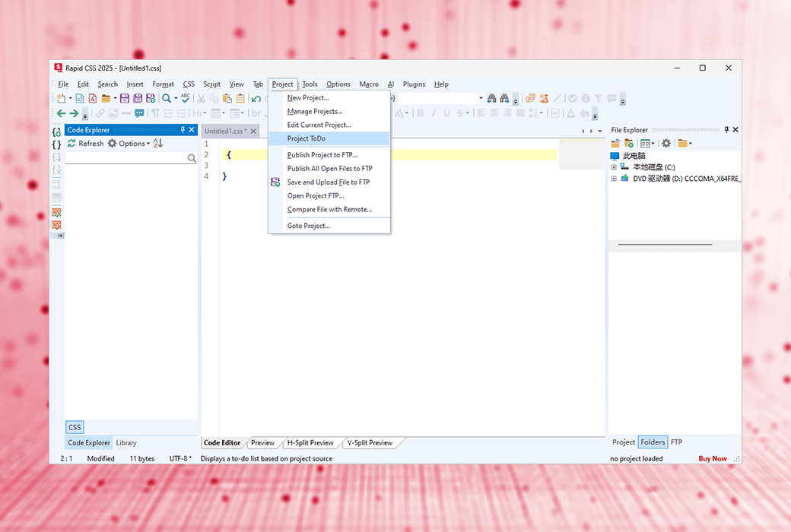Image resolution: width=791 pixels, height=532 pixels.
Task: Open the CSS menu
Action: click(189, 84)
